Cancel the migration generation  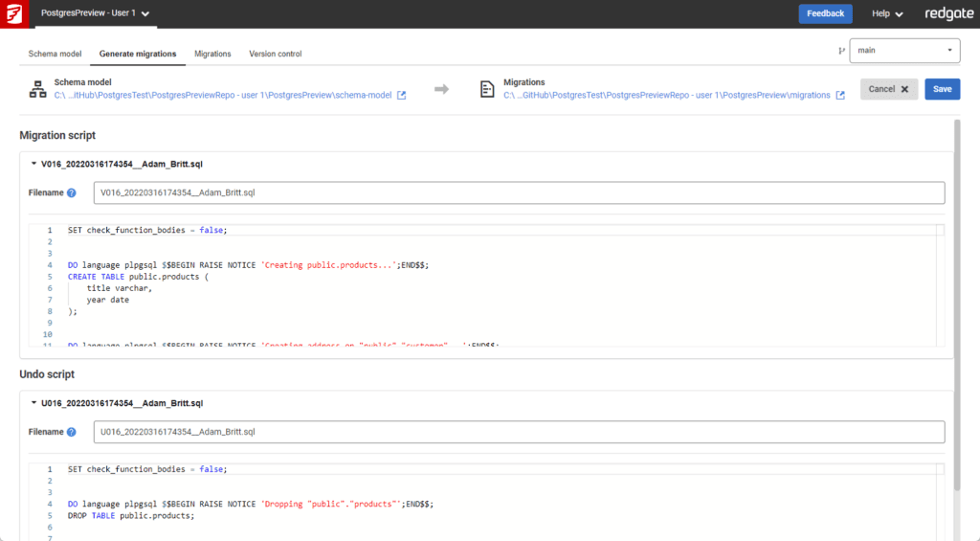pyautogui.click(x=889, y=89)
